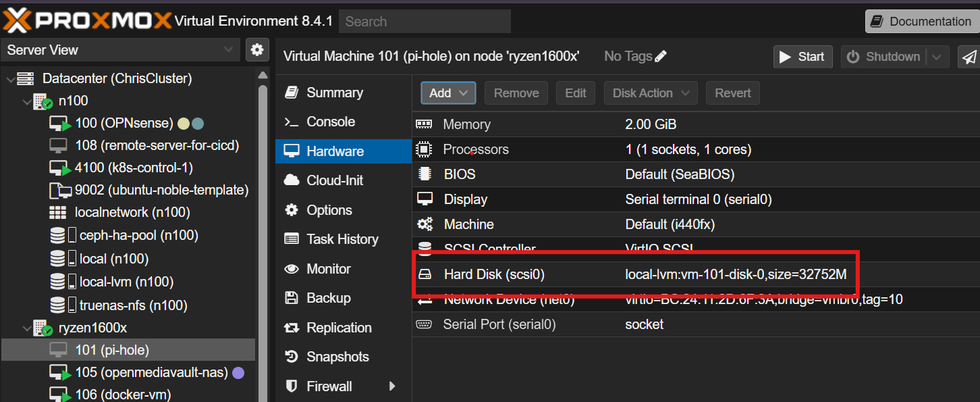The width and height of the screenshot is (980, 402).
Task: Click the VM icon for 106 (docker-vm)
Action: [59, 395]
